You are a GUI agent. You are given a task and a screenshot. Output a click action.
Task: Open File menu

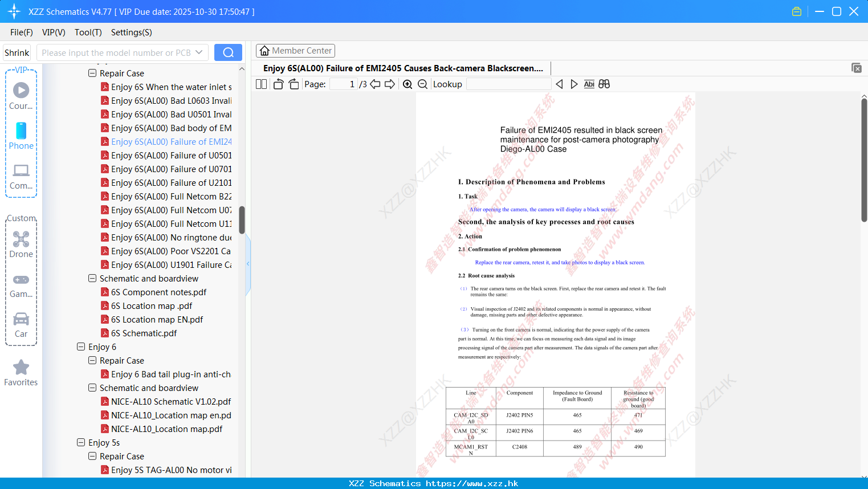click(x=22, y=32)
